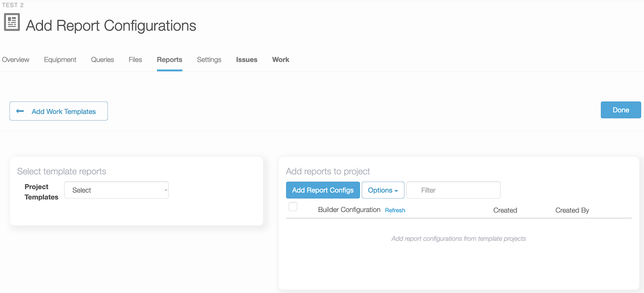Click the Add Report Configs button
The image size is (644, 293).
click(x=322, y=190)
